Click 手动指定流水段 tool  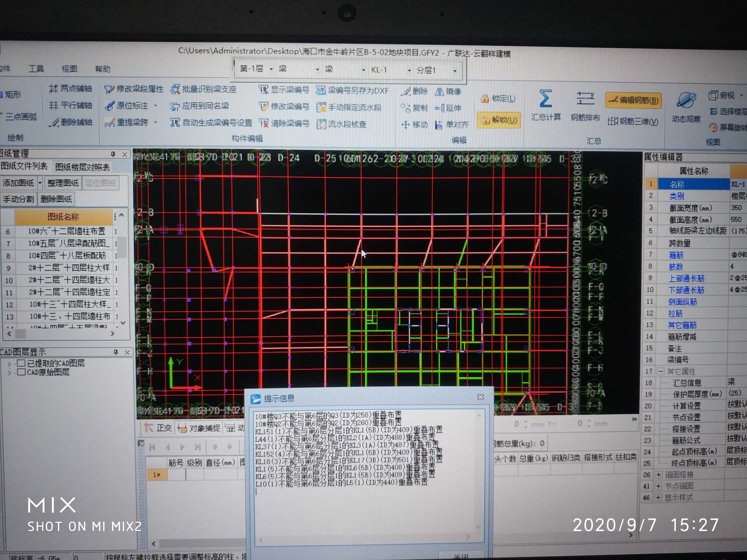tap(349, 108)
